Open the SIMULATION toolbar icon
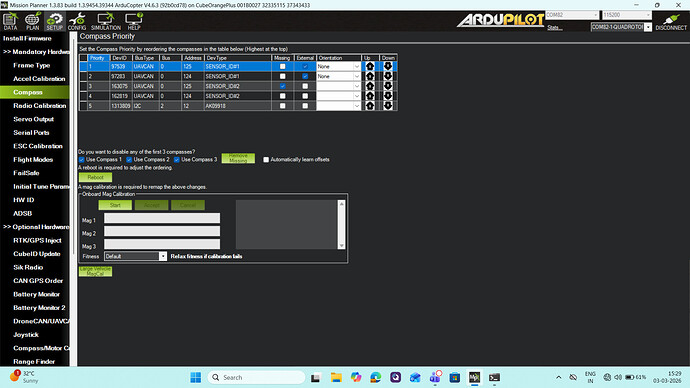690x388 pixels. pyautogui.click(x=106, y=21)
